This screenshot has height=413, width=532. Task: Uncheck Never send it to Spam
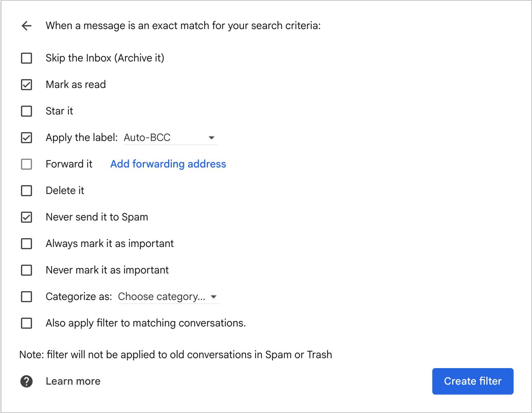(x=26, y=217)
